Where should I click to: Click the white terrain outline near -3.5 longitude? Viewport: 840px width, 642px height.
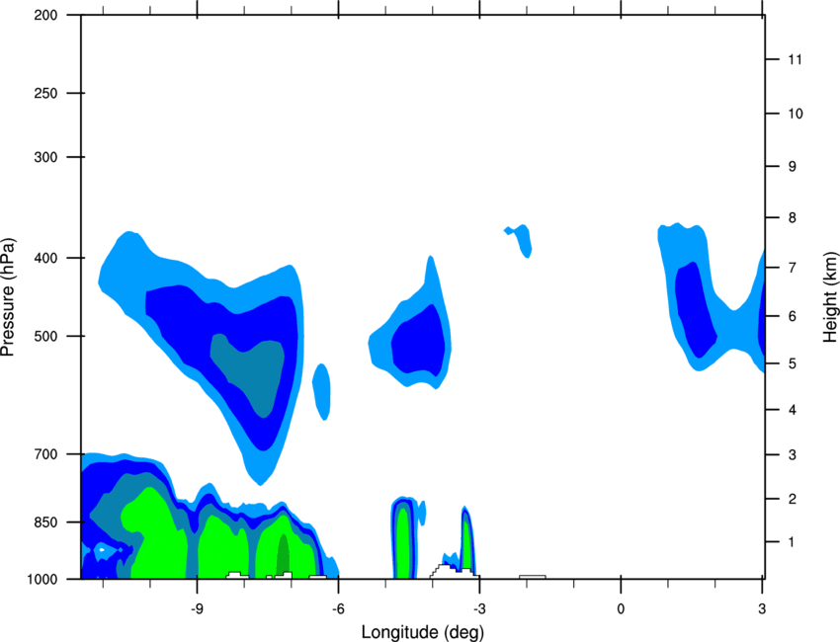[454, 571]
